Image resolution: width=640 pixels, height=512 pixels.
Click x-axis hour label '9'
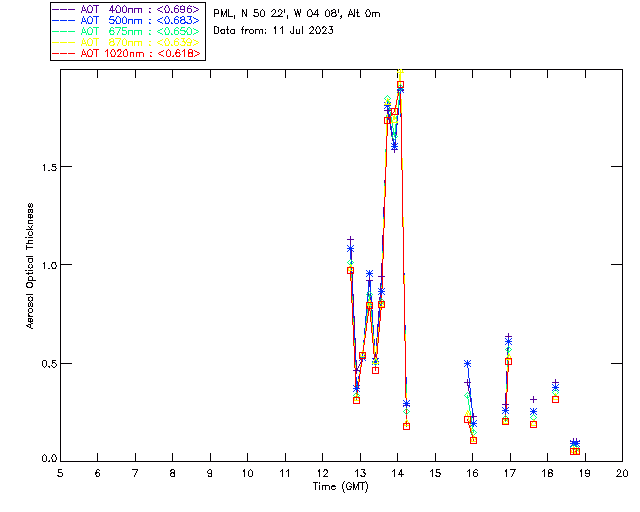pos(210,473)
